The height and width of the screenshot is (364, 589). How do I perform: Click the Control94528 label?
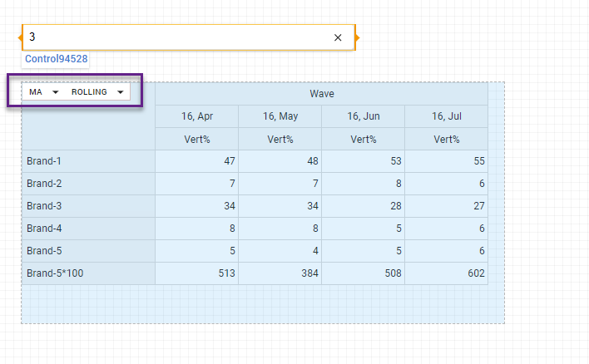56,59
